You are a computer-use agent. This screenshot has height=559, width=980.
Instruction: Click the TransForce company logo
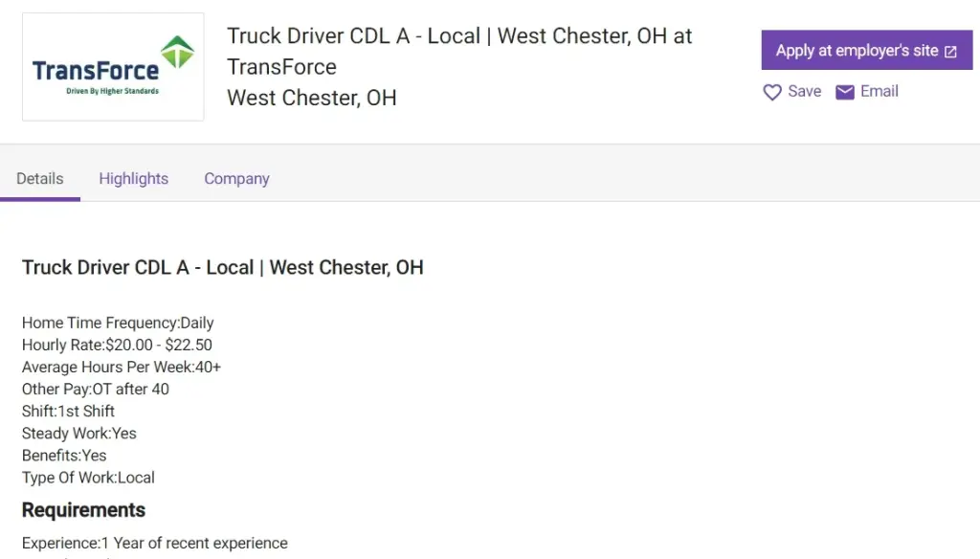click(x=113, y=67)
